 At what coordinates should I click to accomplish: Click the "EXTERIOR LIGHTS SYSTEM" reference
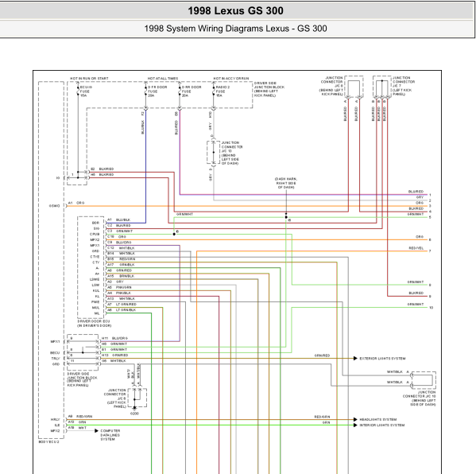[x=382, y=359]
